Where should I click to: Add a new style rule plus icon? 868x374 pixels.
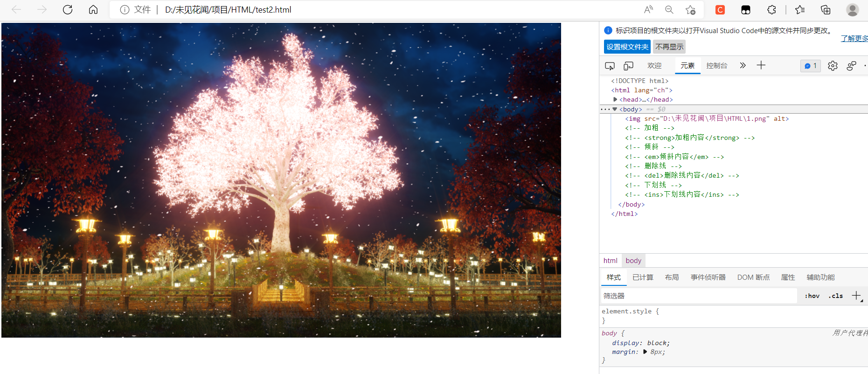point(856,296)
